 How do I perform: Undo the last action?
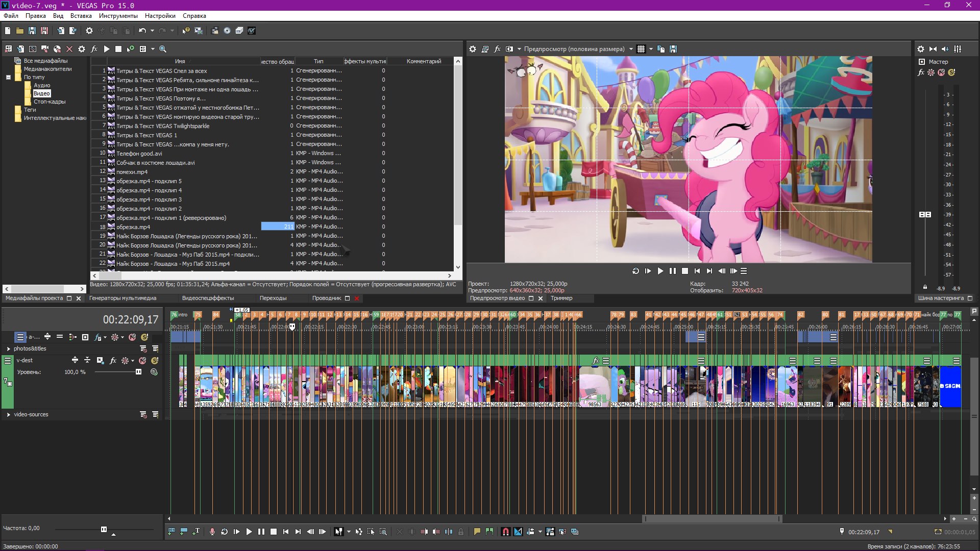tap(142, 31)
